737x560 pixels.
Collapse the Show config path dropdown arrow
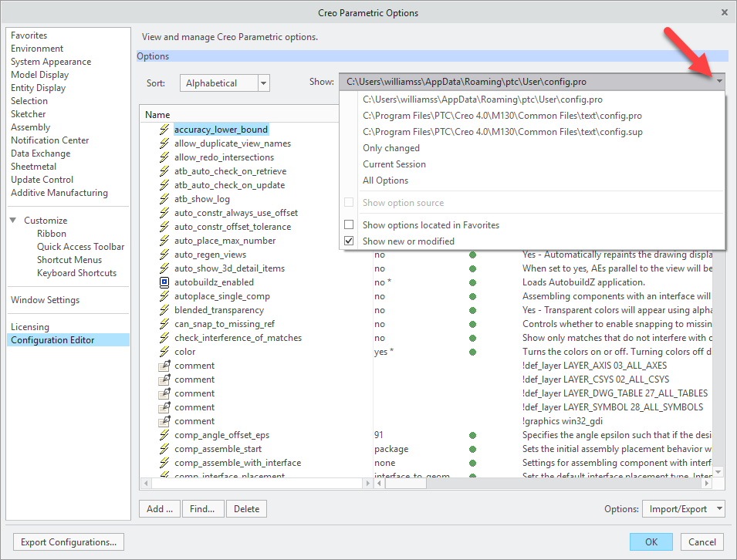718,82
